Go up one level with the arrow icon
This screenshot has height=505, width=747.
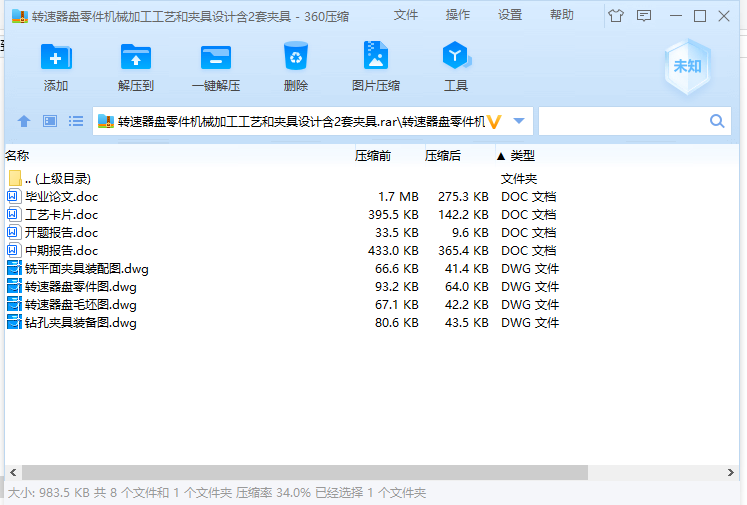pyautogui.click(x=24, y=121)
